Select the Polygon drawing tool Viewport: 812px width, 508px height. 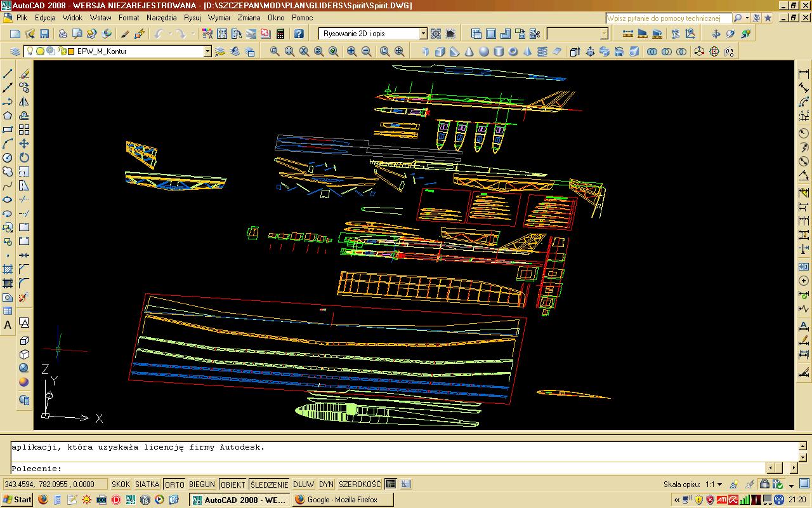(8, 116)
